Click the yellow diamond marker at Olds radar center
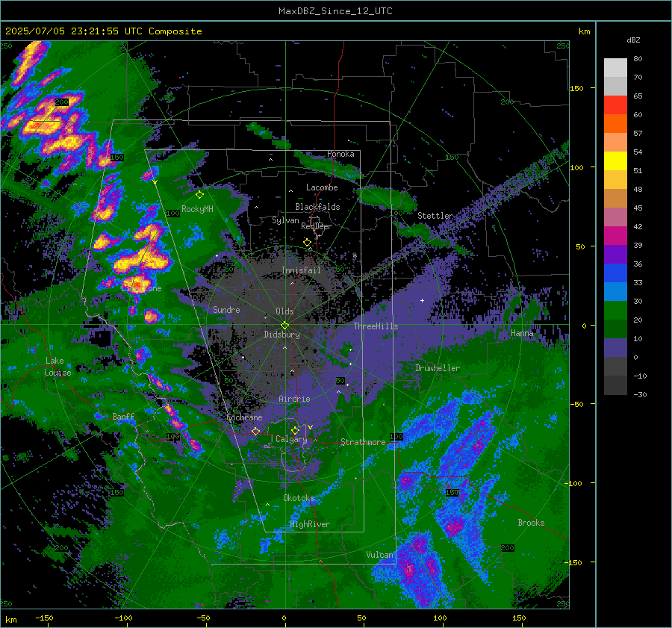This screenshot has height=628, width=672. pyautogui.click(x=284, y=325)
